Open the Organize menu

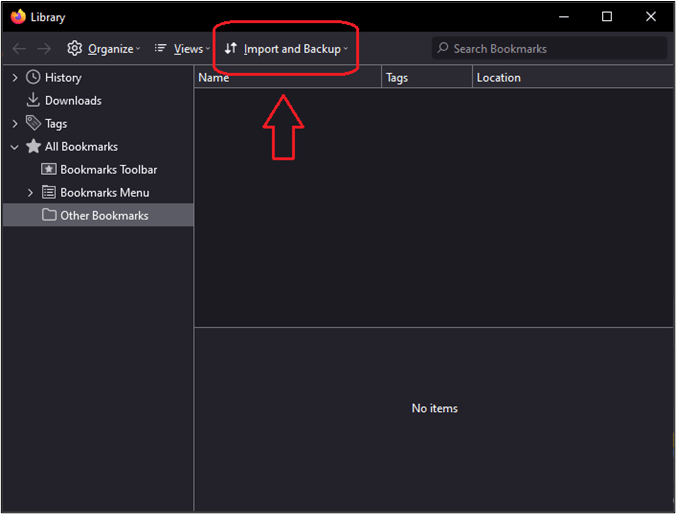pos(104,49)
